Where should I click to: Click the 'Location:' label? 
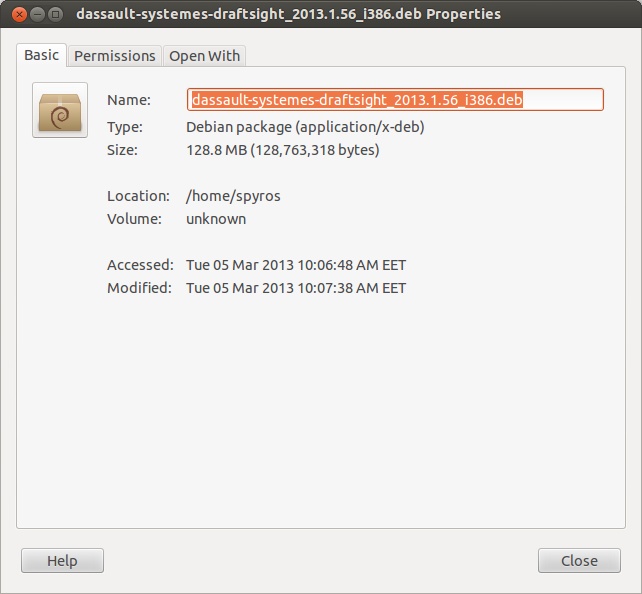[138, 196]
